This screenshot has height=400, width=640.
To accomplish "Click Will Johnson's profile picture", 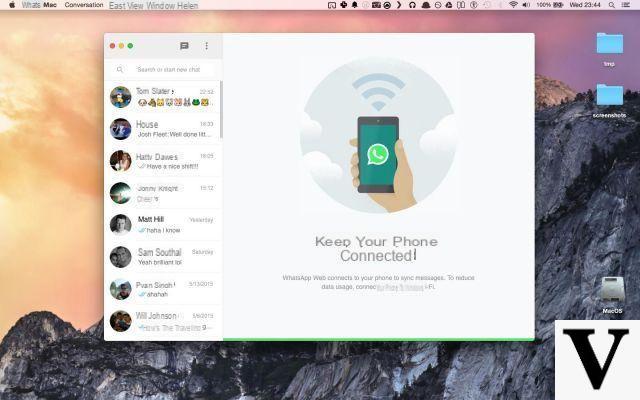I will [x=120, y=321].
